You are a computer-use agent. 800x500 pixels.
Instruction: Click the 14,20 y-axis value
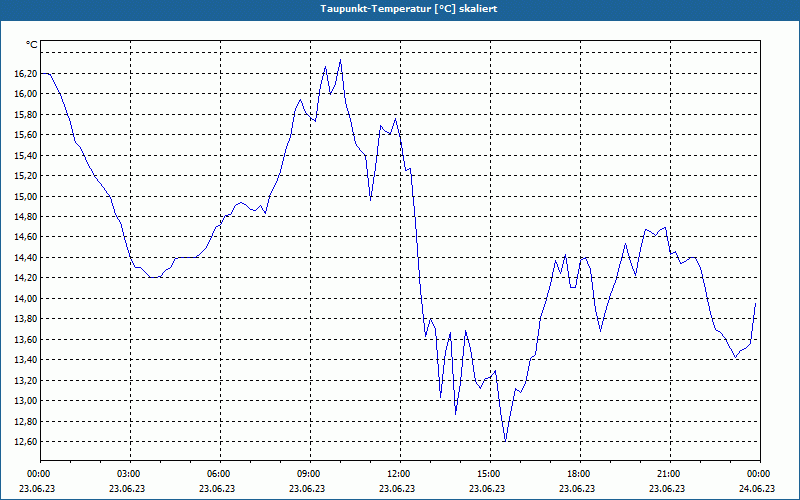click(25, 278)
